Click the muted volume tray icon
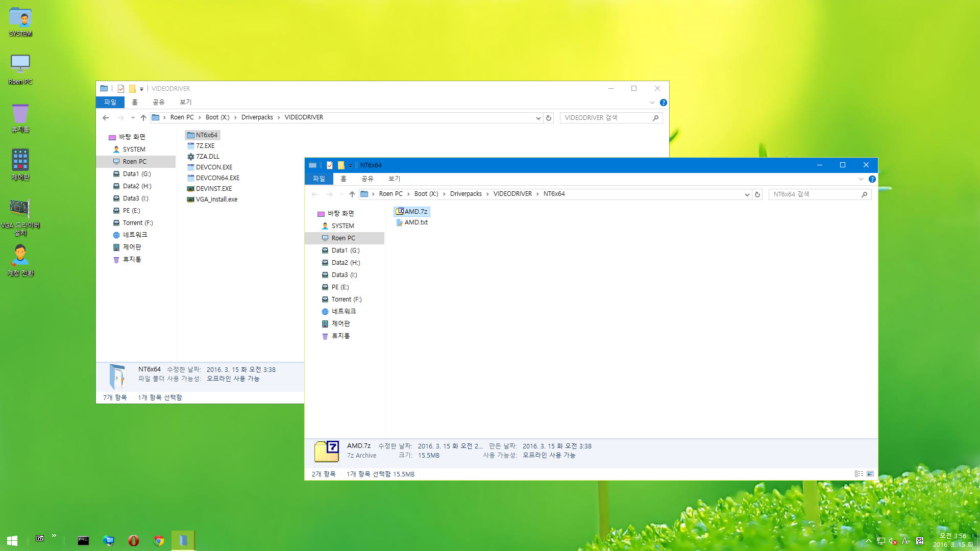 click(x=893, y=541)
